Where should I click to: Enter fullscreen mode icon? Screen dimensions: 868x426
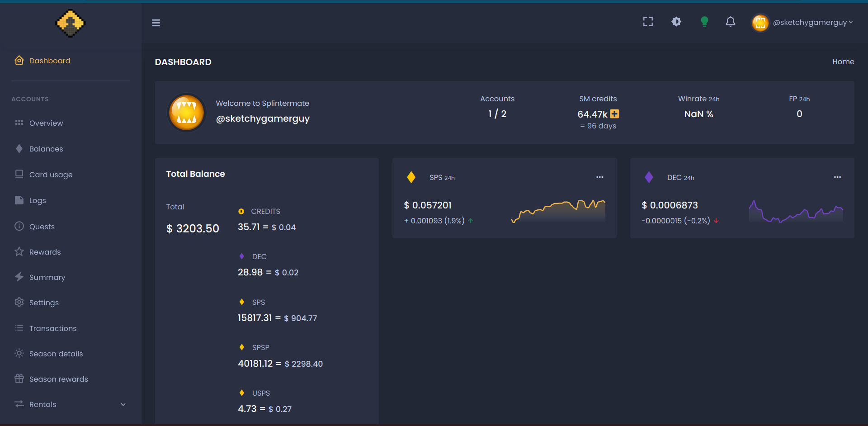point(648,22)
